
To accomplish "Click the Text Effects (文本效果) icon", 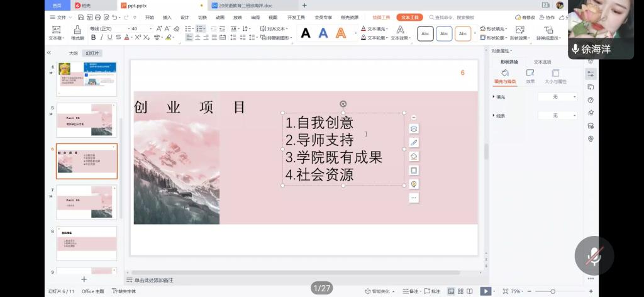I will click(x=400, y=33).
